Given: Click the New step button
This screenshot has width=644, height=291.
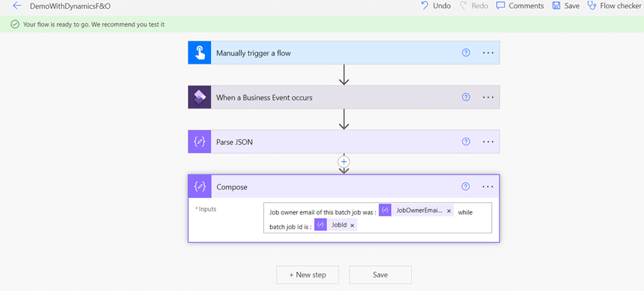Looking at the screenshot, I should point(307,275).
